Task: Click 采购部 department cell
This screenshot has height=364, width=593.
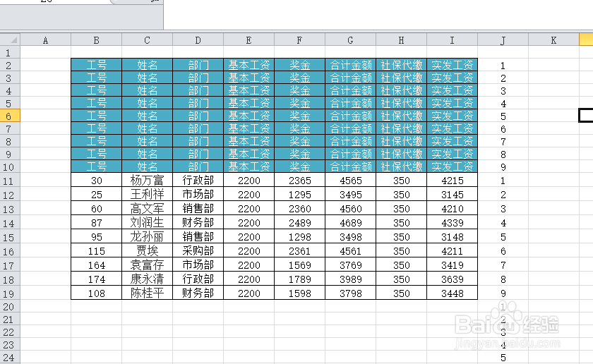Action: (198, 250)
